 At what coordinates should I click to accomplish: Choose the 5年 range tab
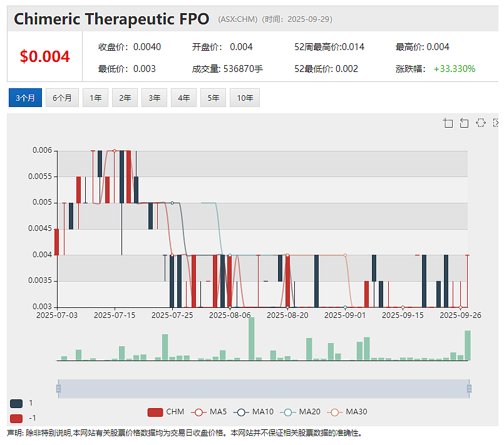point(213,98)
